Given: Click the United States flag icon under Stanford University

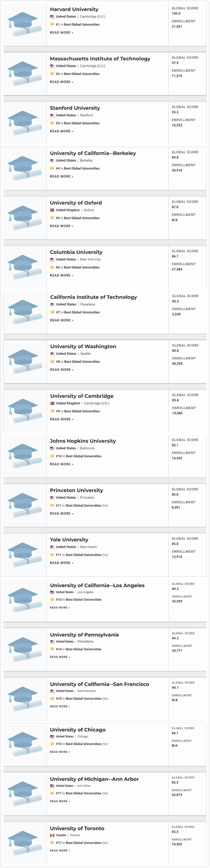Looking at the screenshot, I should click(x=52, y=115).
